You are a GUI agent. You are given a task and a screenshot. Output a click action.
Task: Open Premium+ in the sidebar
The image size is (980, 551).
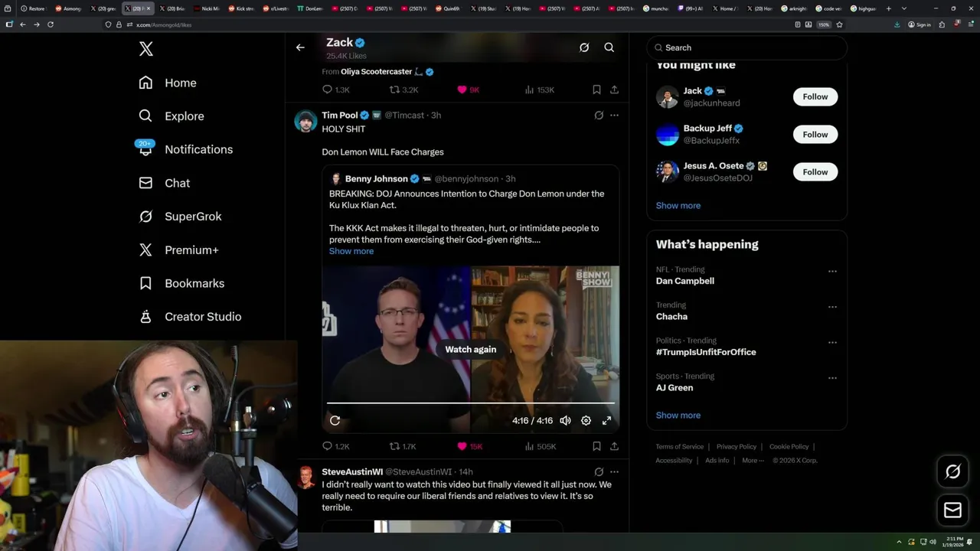point(178,249)
